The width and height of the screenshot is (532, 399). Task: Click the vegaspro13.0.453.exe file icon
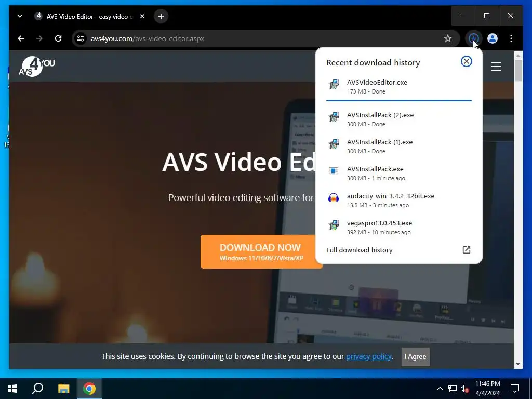(334, 225)
